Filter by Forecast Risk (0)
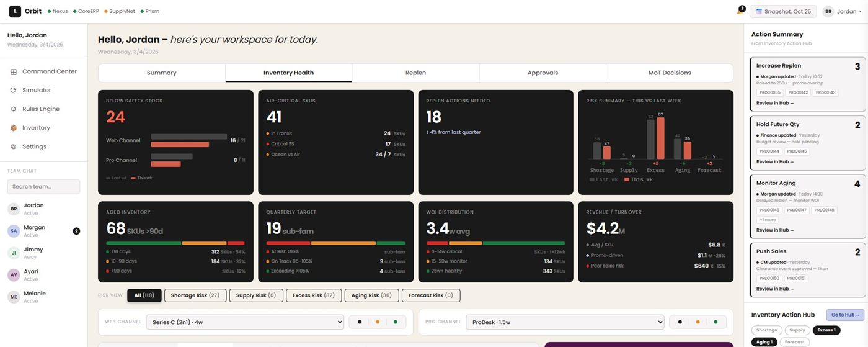 coord(431,295)
